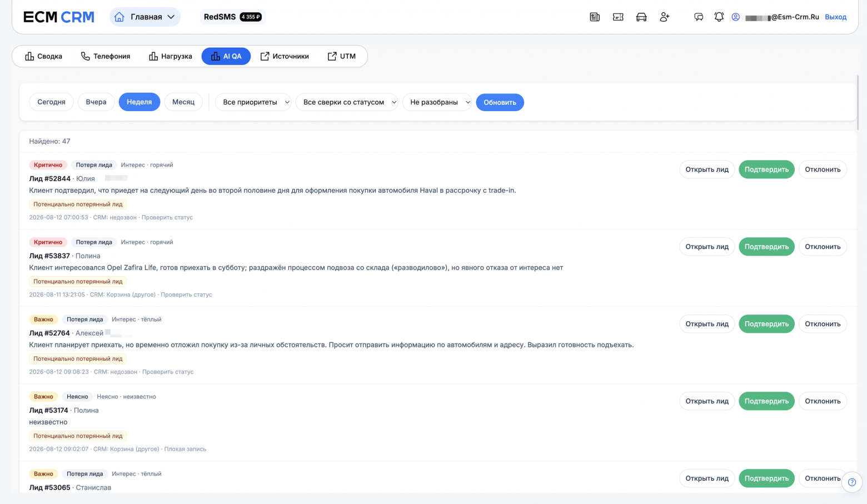Image resolution: width=867 pixels, height=504 pixels.
Task: Select the AI QA tab
Action: click(x=226, y=56)
